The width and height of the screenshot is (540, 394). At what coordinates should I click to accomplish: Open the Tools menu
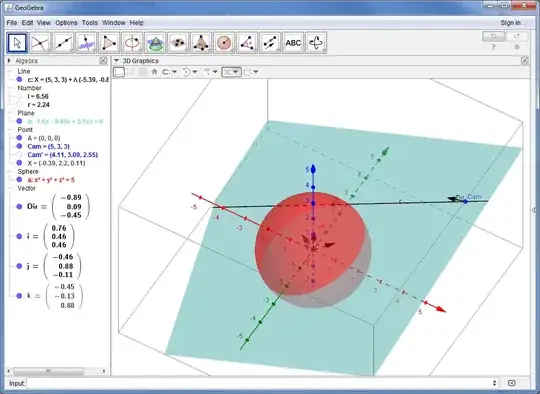pos(90,23)
